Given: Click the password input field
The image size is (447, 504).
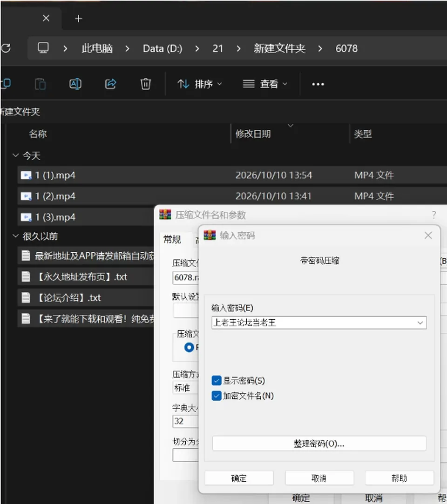Looking at the screenshot, I should coord(319,323).
